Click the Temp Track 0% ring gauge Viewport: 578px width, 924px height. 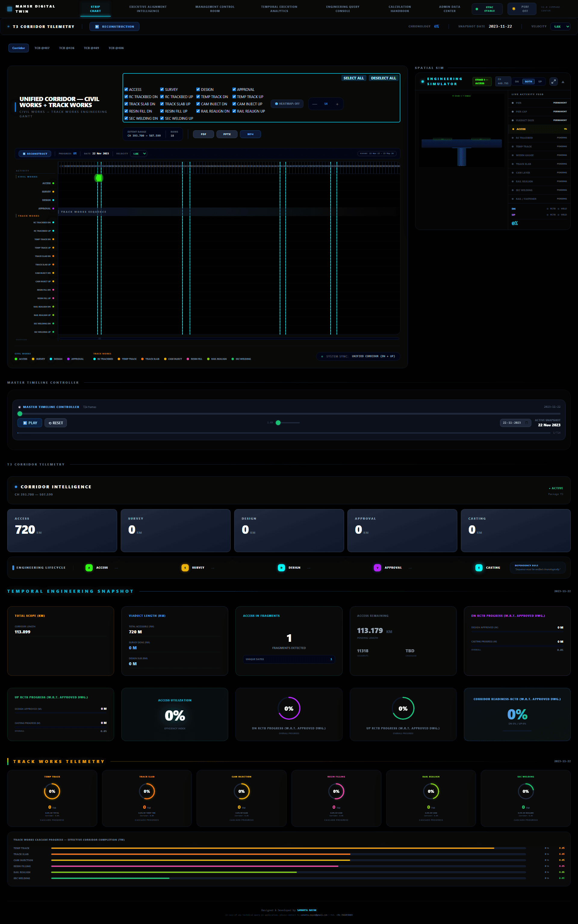(x=52, y=791)
